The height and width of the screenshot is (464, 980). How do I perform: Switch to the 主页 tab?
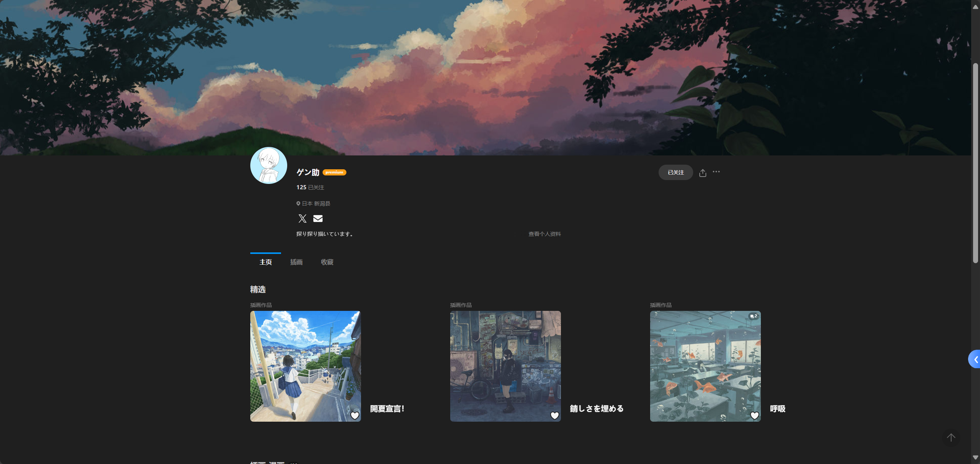pyautogui.click(x=266, y=262)
